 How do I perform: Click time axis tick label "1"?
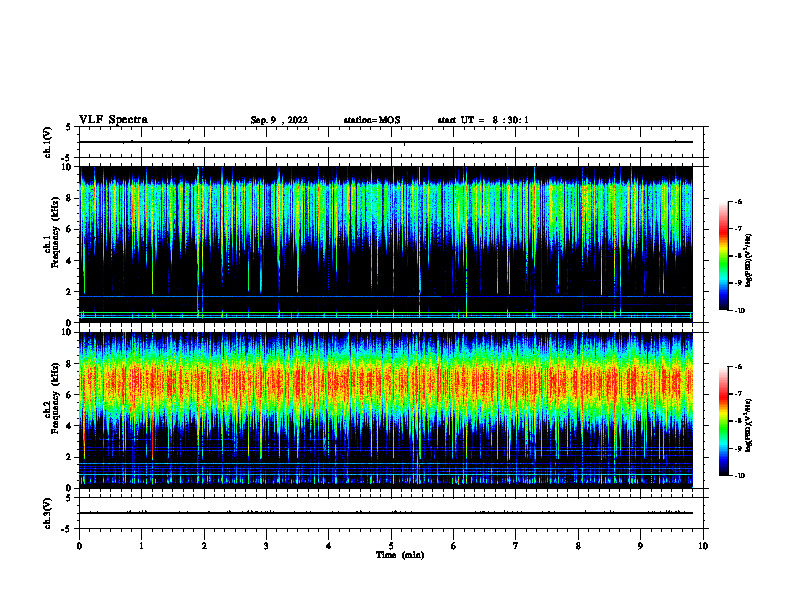pos(141,546)
